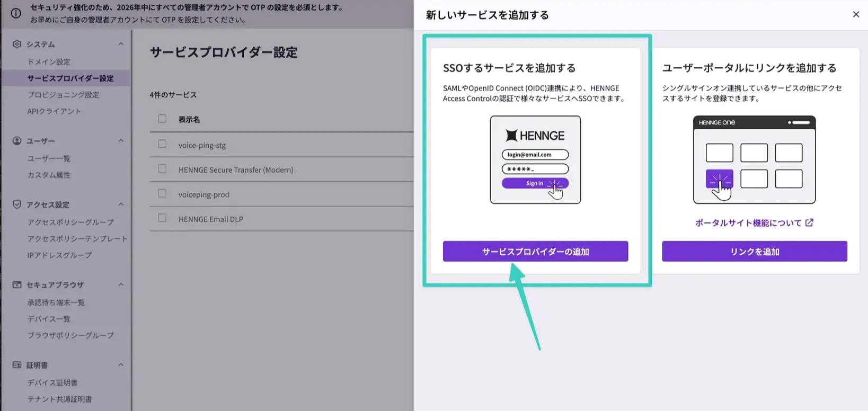
Task: Open アクセスポリシーグループ in the sidebar
Action: tap(70, 222)
